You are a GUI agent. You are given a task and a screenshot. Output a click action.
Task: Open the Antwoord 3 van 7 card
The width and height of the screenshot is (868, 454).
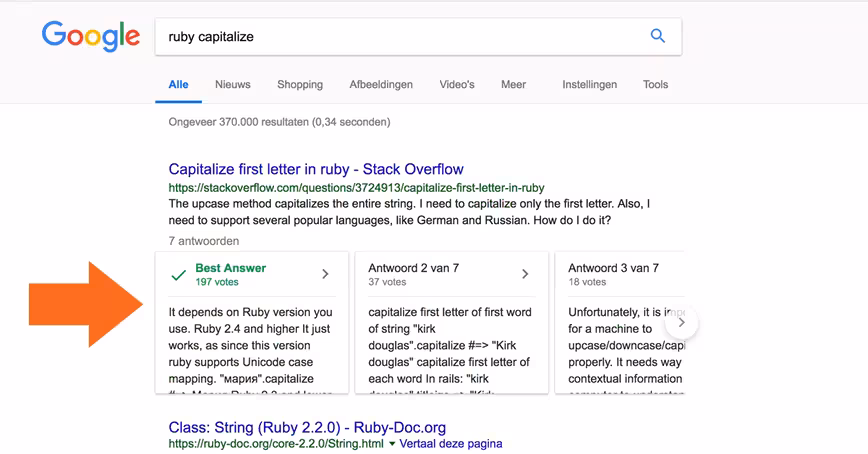(x=619, y=323)
